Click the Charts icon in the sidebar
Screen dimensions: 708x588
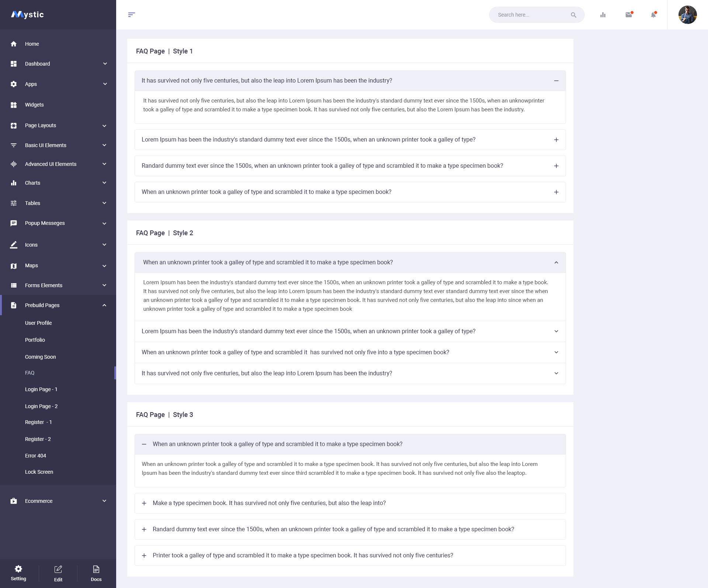pyautogui.click(x=14, y=182)
